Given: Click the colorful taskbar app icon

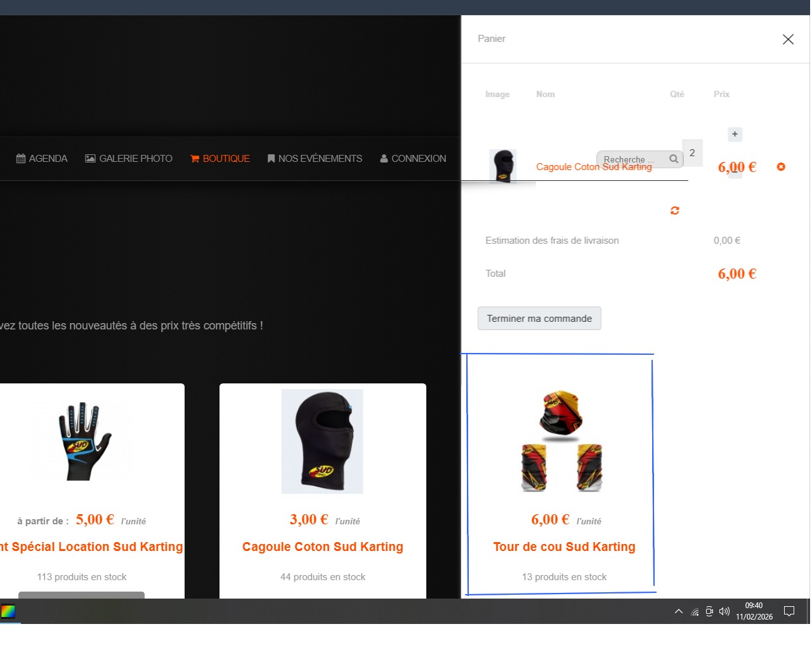Looking at the screenshot, I should pyautogui.click(x=8, y=611).
